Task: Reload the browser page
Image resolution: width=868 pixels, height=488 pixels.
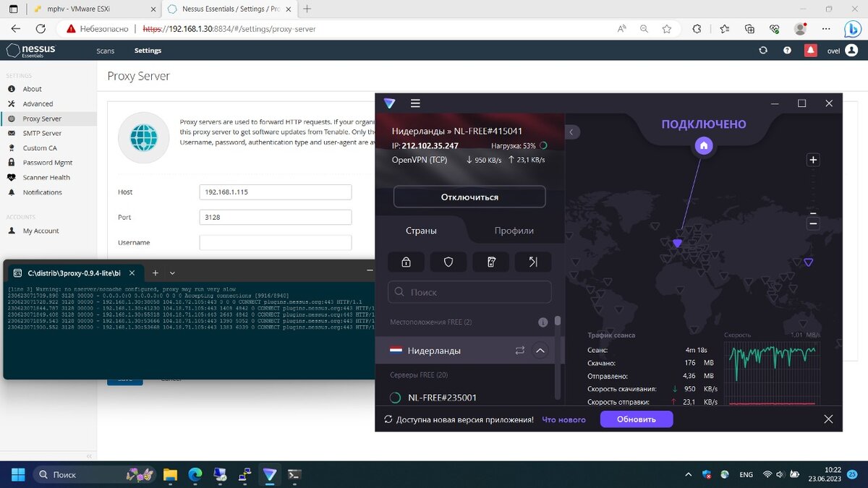Action: click(41, 29)
